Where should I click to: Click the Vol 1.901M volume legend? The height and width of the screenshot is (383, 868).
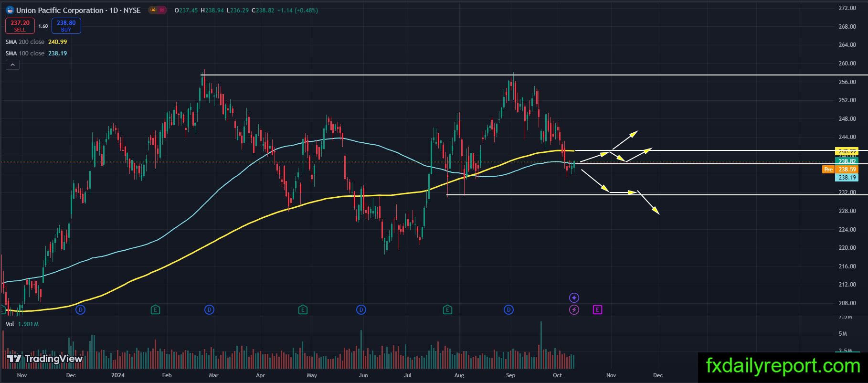pyautogui.click(x=22, y=324)
